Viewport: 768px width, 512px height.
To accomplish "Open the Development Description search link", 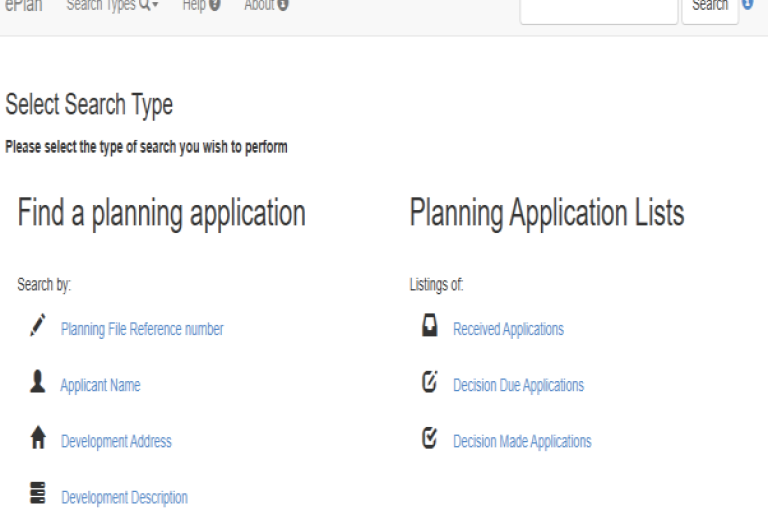I will tap(124, 497).
